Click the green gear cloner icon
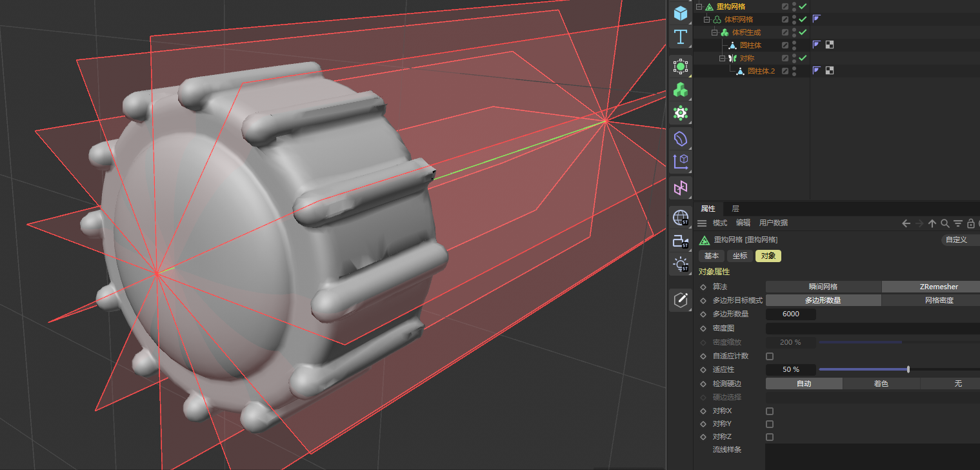980x470 pixels. 680,113
